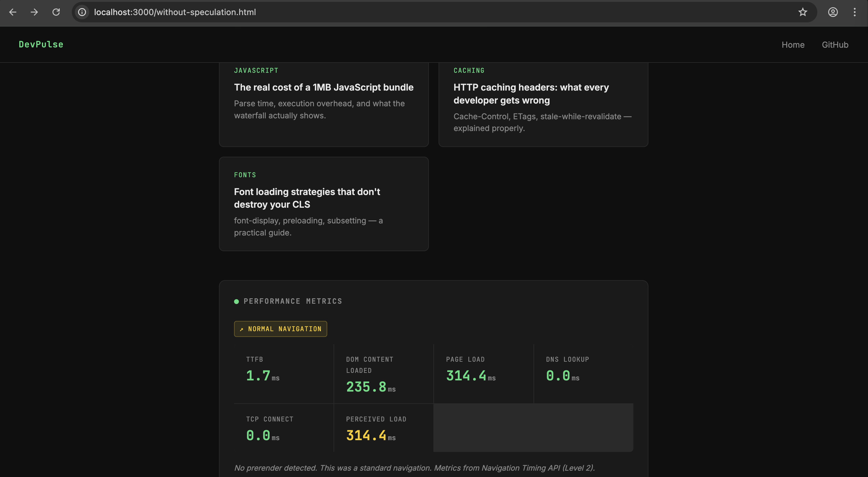
Task: Click the DevPulse logo
Action: click(x=41, y=44)
